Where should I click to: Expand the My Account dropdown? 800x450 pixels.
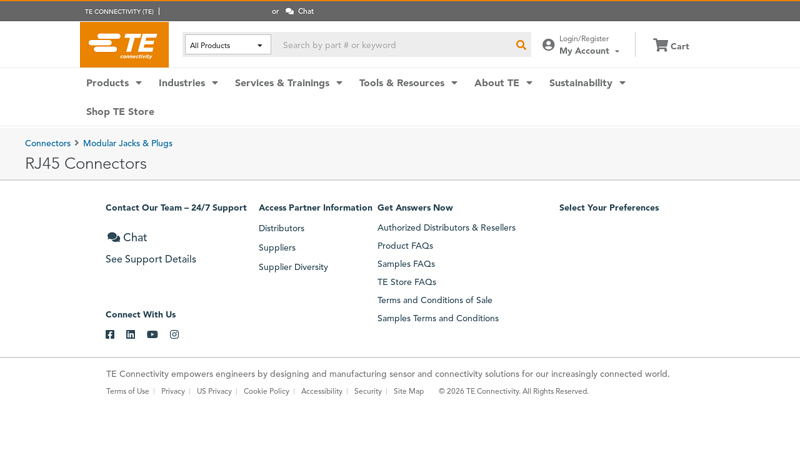(589, 51)
